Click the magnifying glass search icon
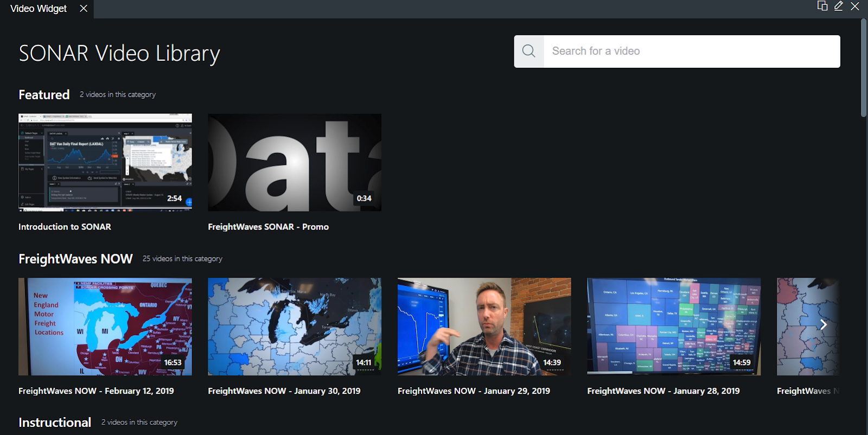The height and width of the screenshot is (435, 868). coord(528,51)
